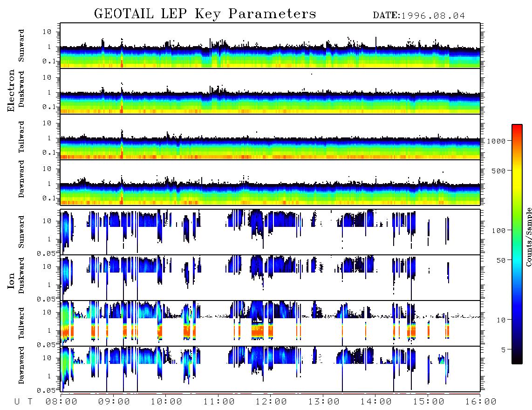Select the Ion Sunward axis label
Viewport: 532px width, 410px height.
(x=21, y=232)
